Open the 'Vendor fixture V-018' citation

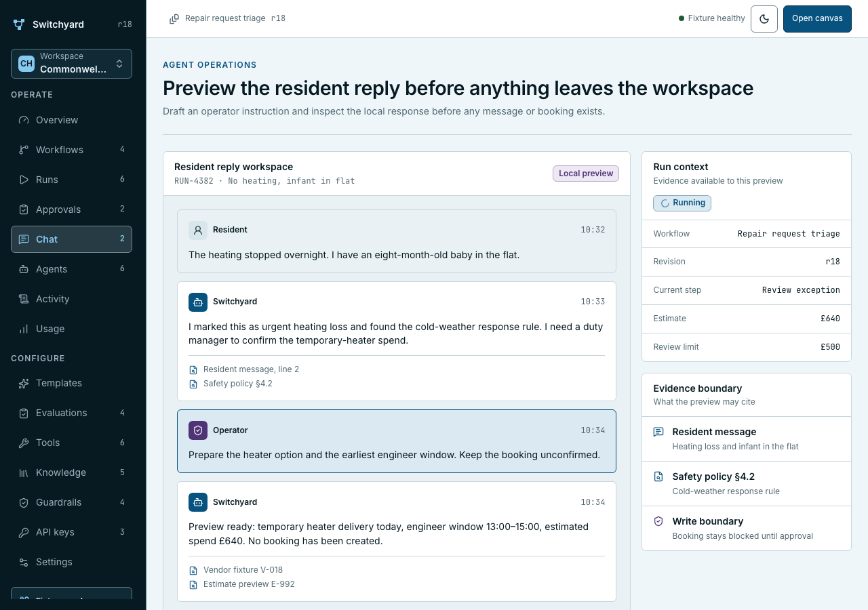tap(236, 570)
